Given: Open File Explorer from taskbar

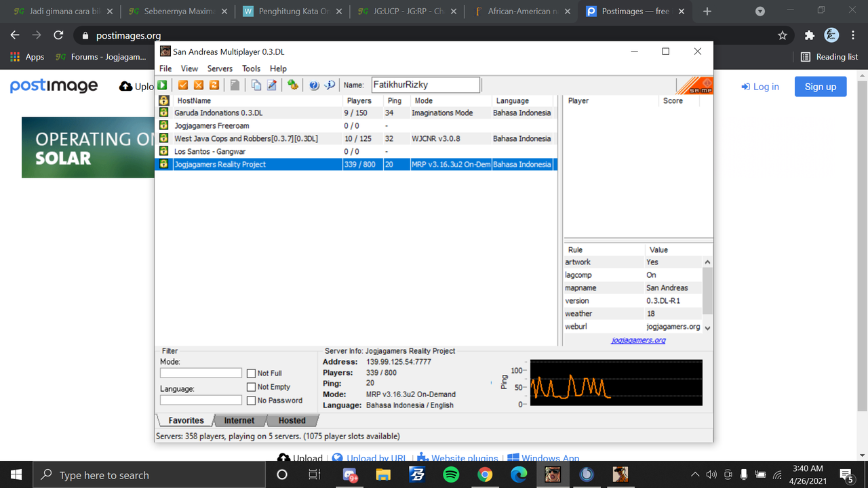Looking at the screenshot, I should click(x=383, y=474).
